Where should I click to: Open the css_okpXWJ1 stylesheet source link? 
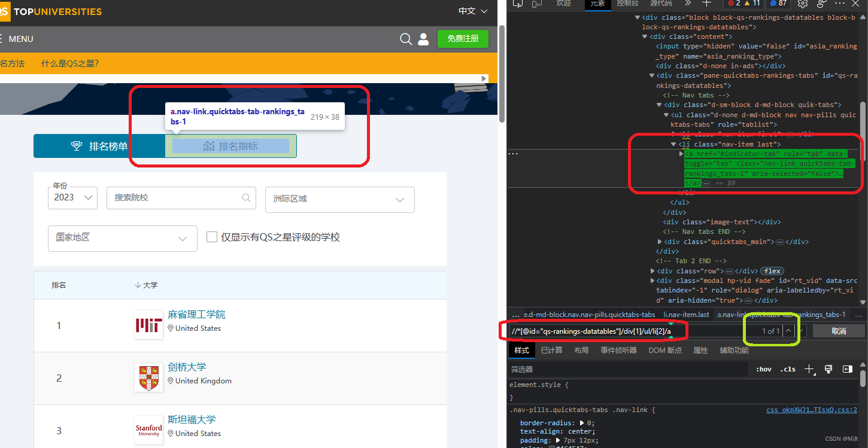pyautogui.click(x=812, y=410)
